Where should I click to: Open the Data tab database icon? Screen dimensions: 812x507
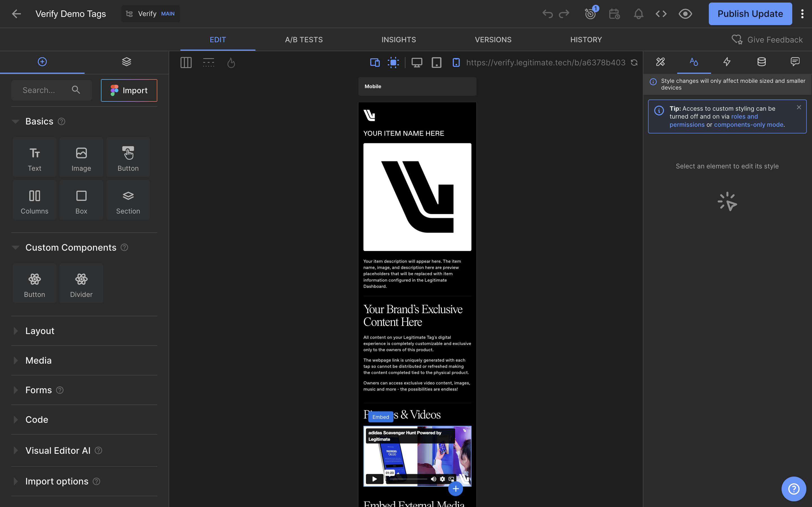click(761, 62)
